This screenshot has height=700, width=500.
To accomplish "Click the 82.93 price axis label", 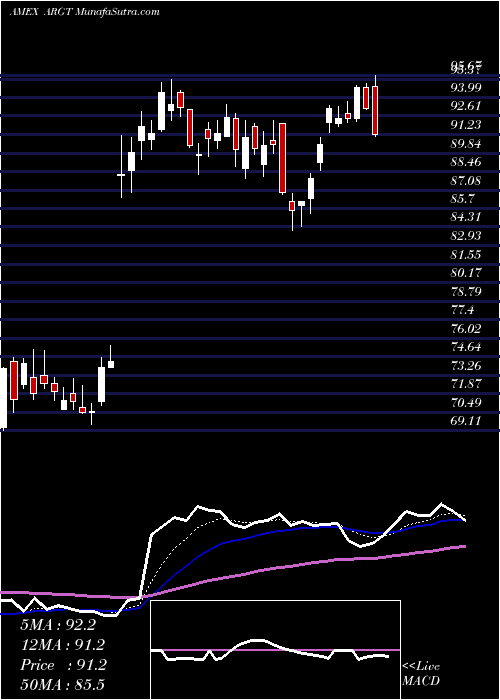I will tap(466, 236).
